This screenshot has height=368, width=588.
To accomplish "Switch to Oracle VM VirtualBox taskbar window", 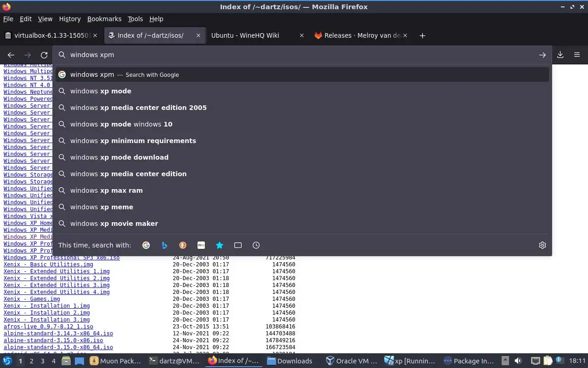I will (351, 361).
